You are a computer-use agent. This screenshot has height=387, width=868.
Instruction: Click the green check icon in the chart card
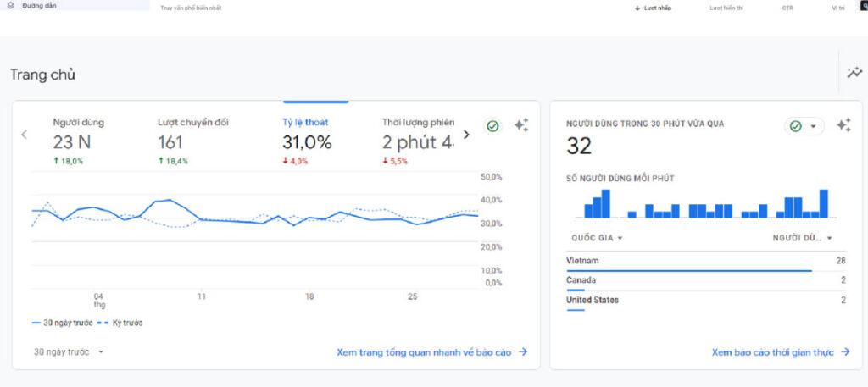pyautogui.click(x=492, y=125)
